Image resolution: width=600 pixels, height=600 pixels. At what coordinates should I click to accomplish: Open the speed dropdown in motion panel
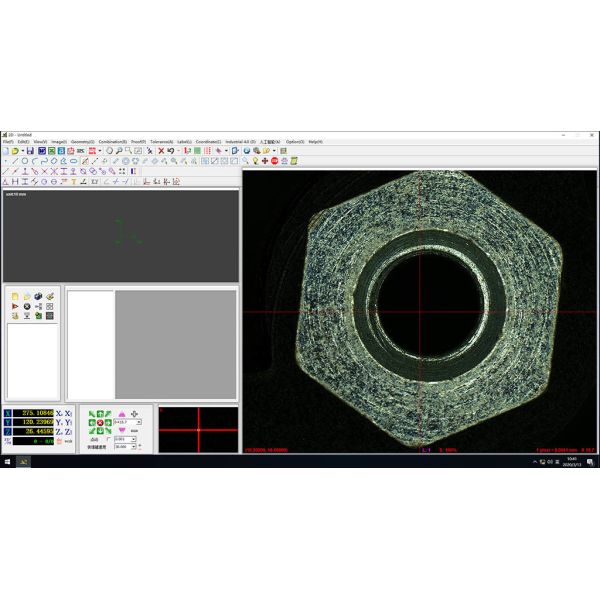click(137, 422)
